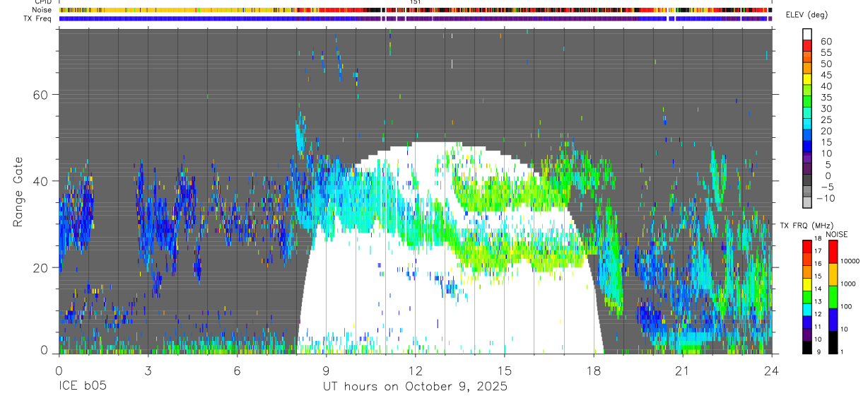Click the '45' label on the ELEV legend

(825, 75)
